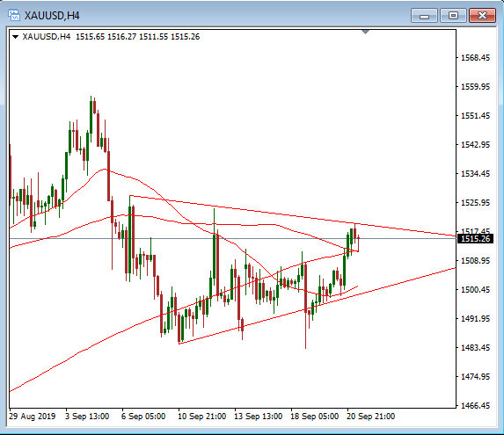This screenshot has height=435, width=504.
Task: Click the 1508.95 price axis label
Action: click(x=475, y=261)
